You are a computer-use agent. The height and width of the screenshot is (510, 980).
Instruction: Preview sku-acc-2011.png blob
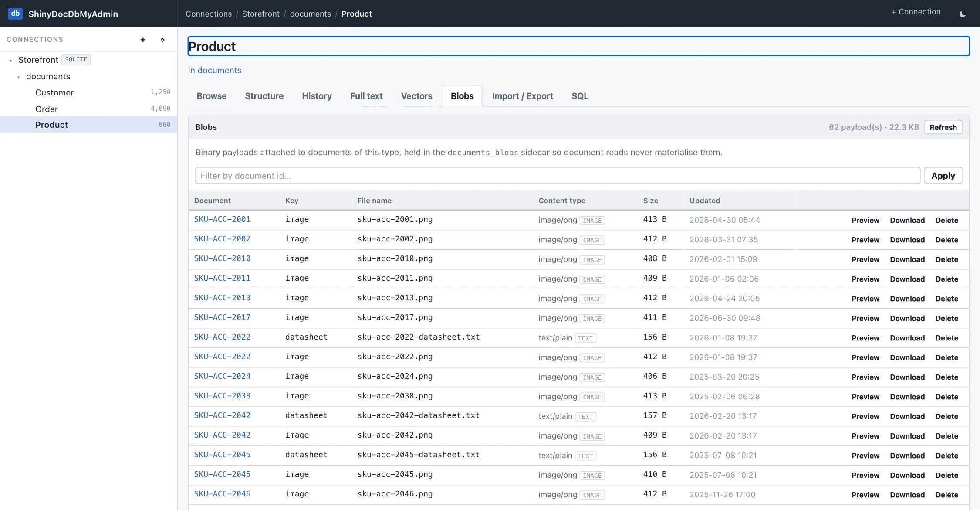click(x=865, y=279)
